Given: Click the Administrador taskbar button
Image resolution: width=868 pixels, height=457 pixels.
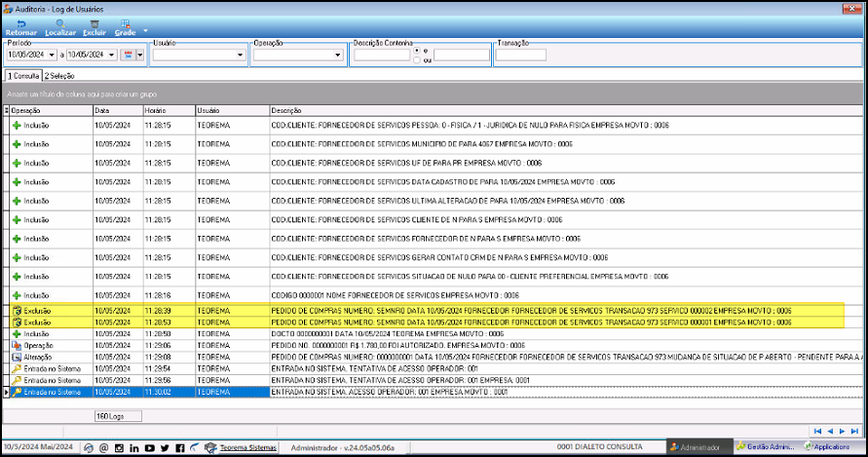Looking at the screenshot, I should (699, 447).
